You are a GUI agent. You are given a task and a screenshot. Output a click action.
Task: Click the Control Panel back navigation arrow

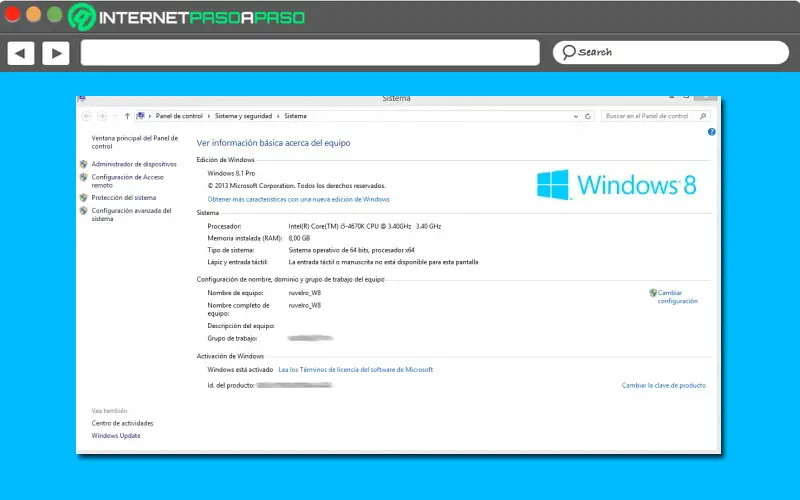(x=87, y=116)
